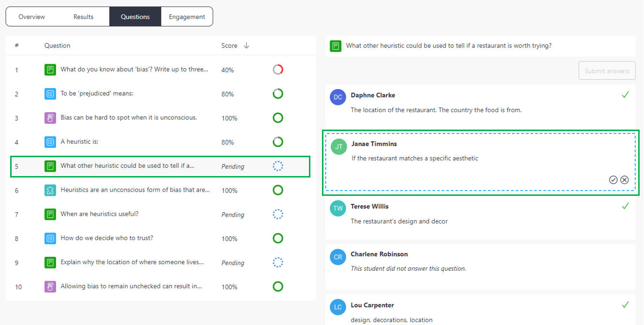This screenshot has width=644, height=325.
Task: Click the Question column header
Action: (58, 45)
